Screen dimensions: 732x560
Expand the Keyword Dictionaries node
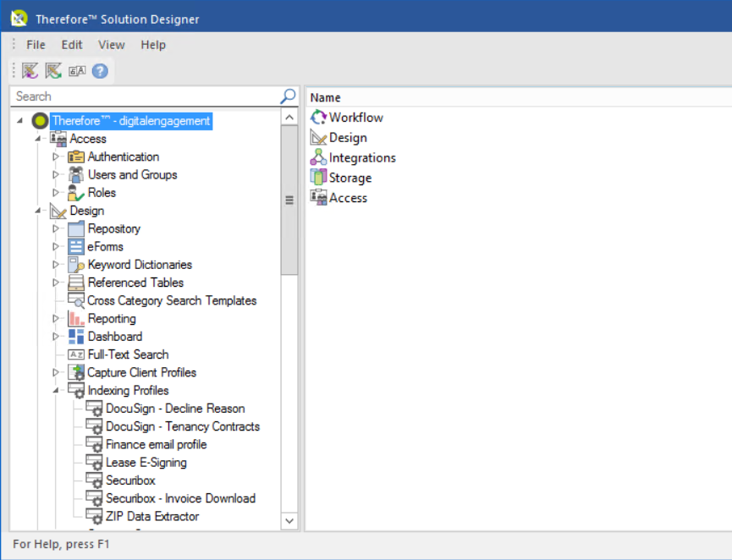tap(56, 265)
